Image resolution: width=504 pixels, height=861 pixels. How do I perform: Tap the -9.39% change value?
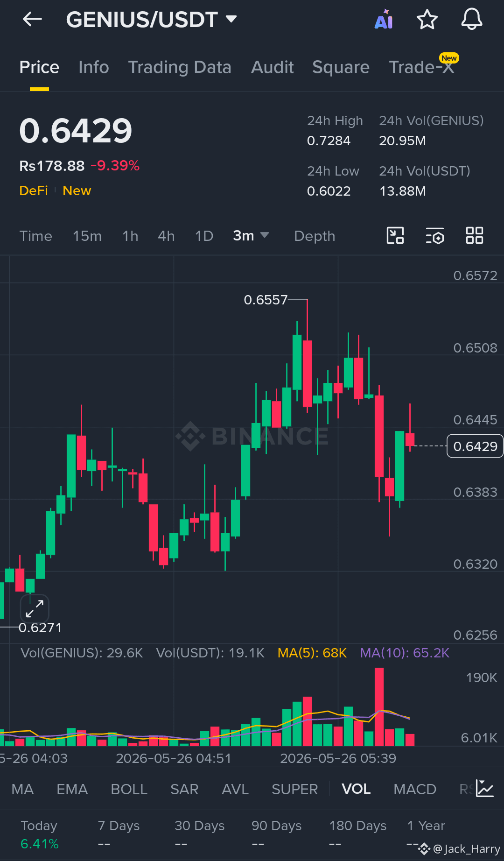(x=115, y=166)
